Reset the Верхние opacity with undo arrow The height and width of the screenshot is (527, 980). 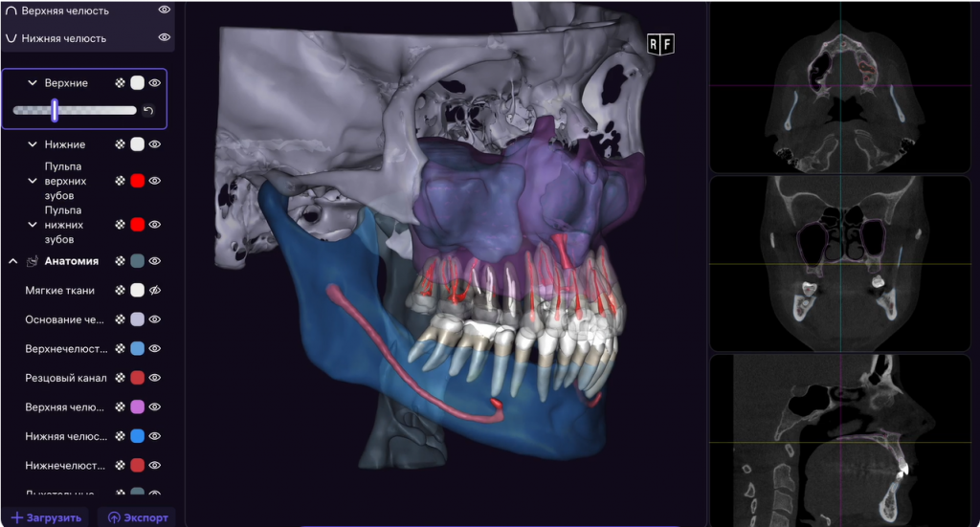pyautogui.click(x=148, y=111)
